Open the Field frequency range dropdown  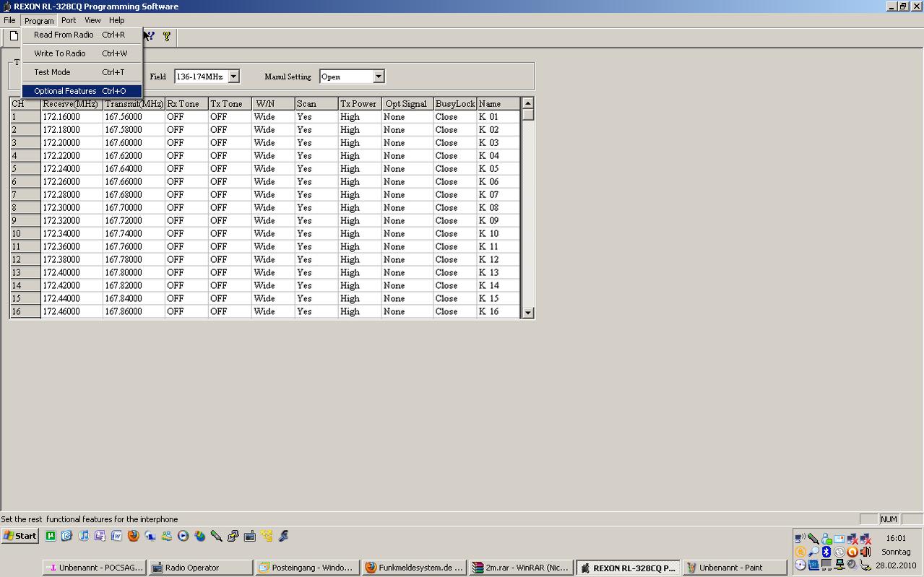(x=233, y=77)
